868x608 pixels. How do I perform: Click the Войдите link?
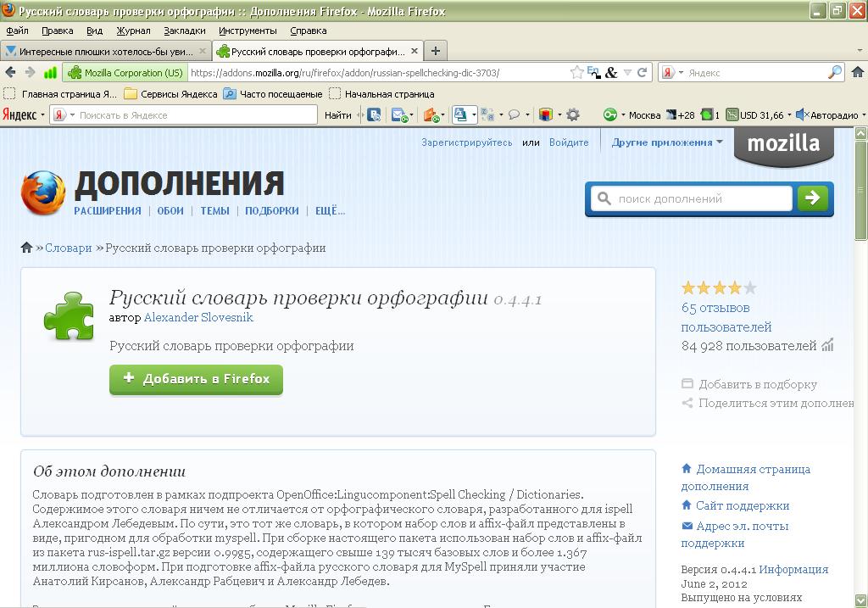pos(569,142)
